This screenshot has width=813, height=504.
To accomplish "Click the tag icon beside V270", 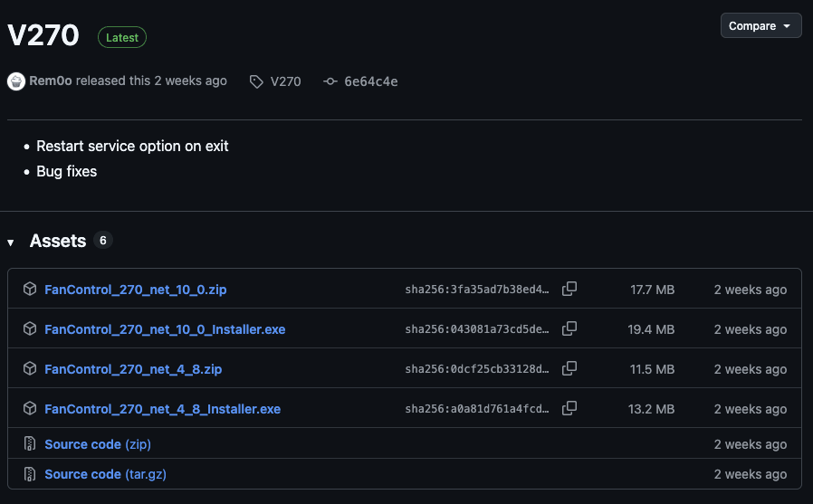I will (256, 81).
